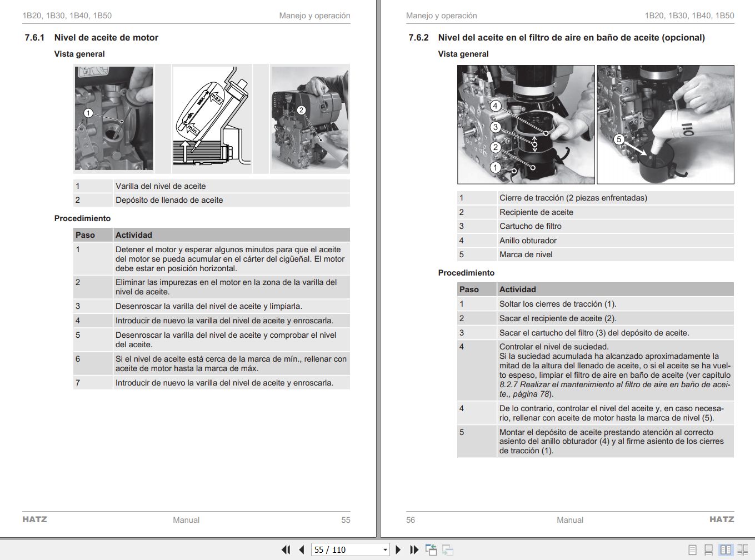Image resolution: width=755 pixels, height=560 pixels.
Task: Click the grayed next view icon
Action: [x=447, y=550]
